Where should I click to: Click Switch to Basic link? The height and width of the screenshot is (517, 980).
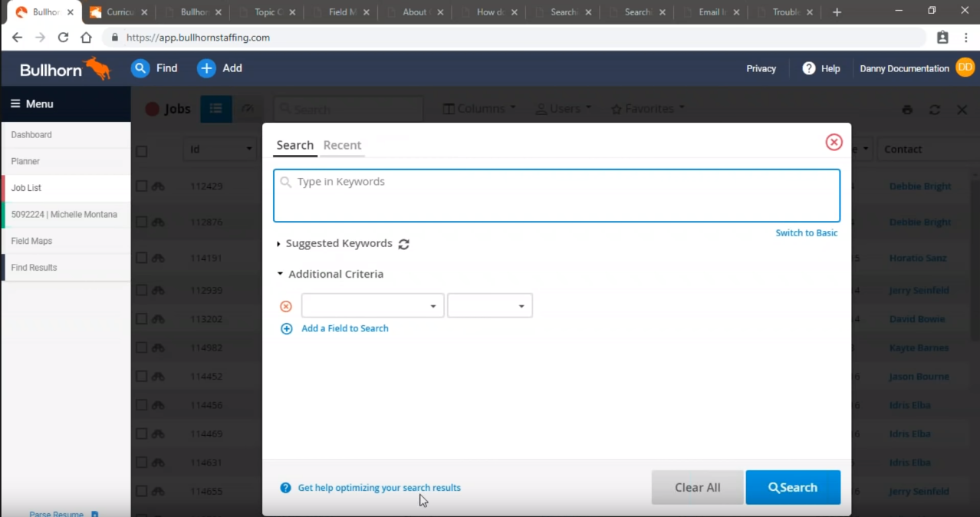click(807, 233)
